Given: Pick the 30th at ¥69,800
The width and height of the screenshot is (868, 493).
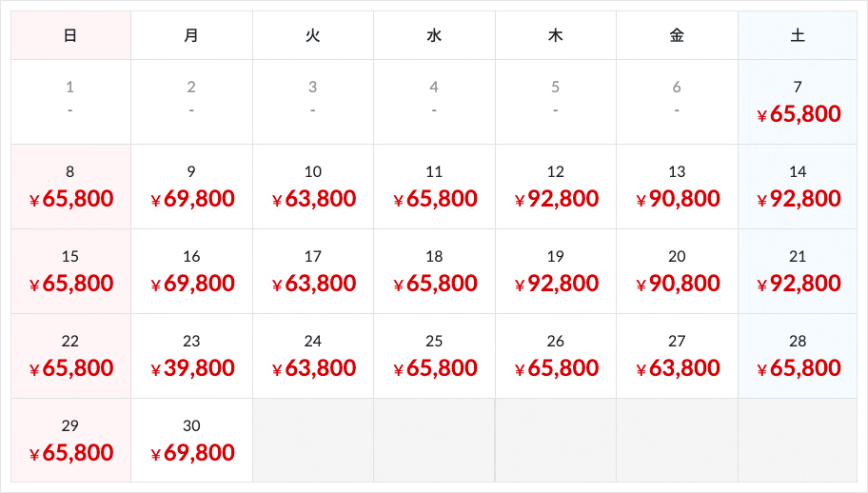Looking at the screenshot, I should click(191, 441).
